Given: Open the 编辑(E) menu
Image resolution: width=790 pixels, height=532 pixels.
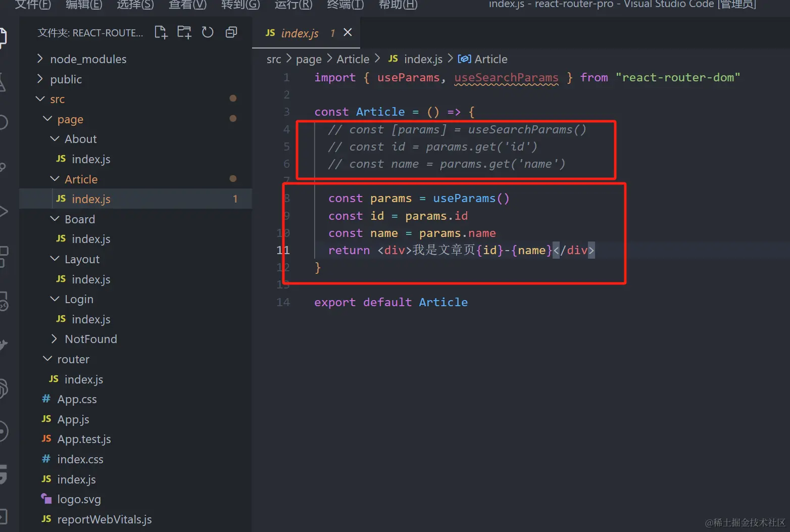Looking at the screenshot, I should pos(84,5).
